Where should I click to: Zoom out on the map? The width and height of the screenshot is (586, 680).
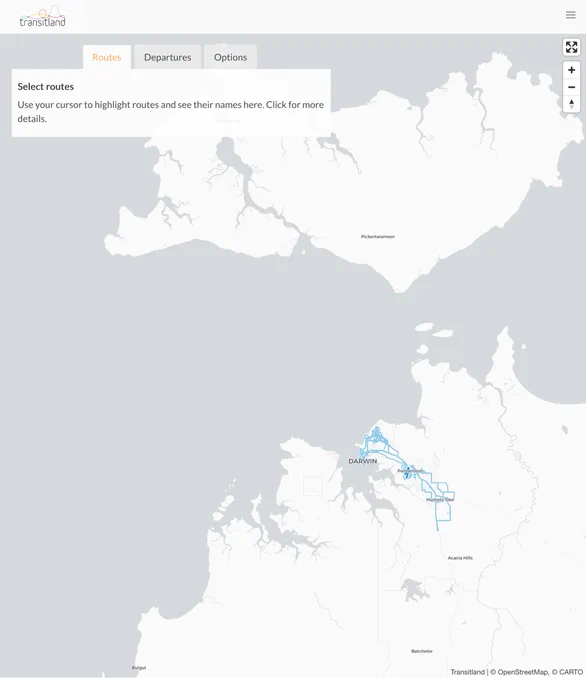[571, 87]
